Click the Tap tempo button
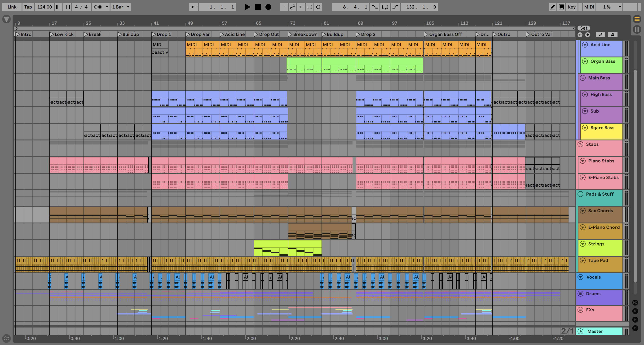 28,7
